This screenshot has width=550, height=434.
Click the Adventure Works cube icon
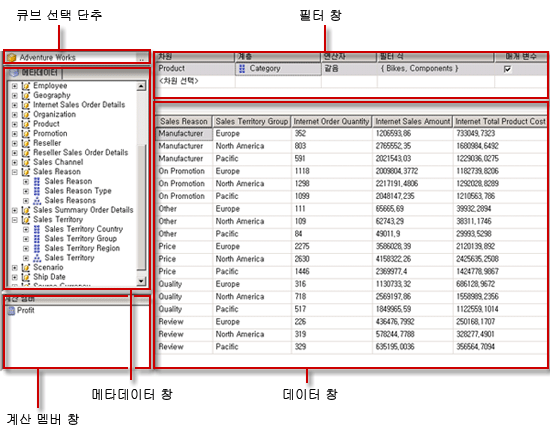point(12,57)
